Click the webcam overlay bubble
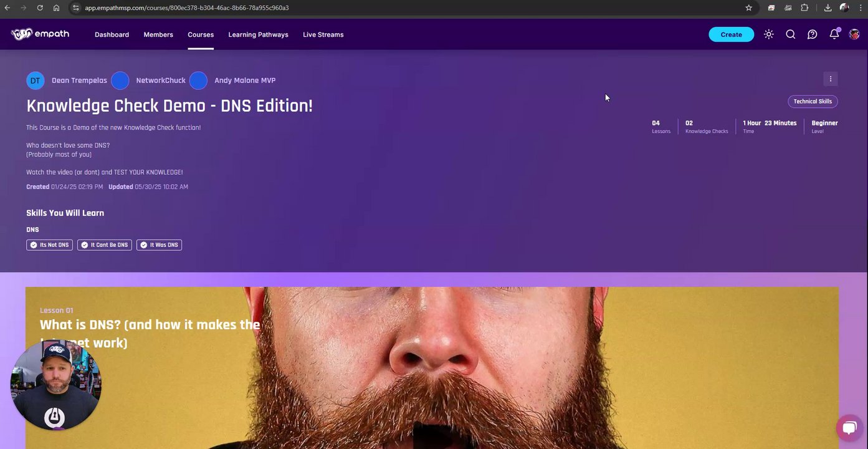This screenshot has width=868, height=449. (x=55, y=385)
